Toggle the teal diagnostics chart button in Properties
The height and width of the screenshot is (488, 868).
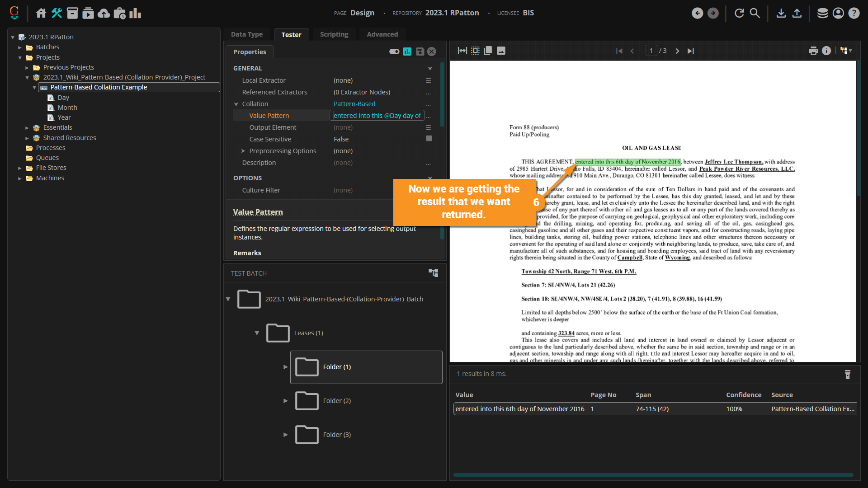[x=407, y=52]
